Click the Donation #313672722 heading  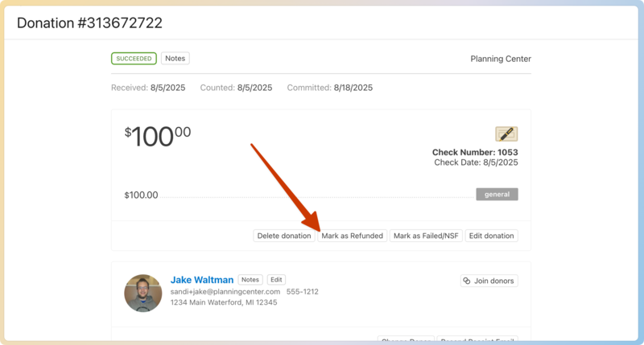tap(89, 23)
